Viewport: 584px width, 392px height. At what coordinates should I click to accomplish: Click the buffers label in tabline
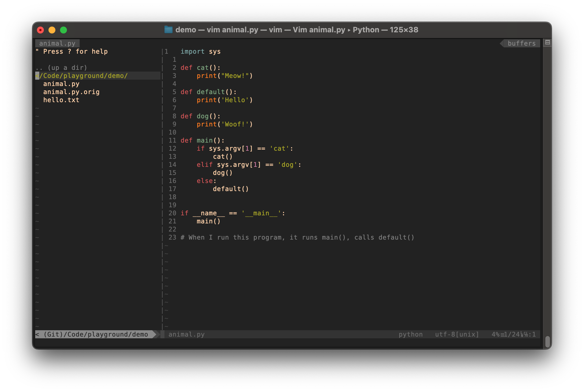(x=521, y=43)
